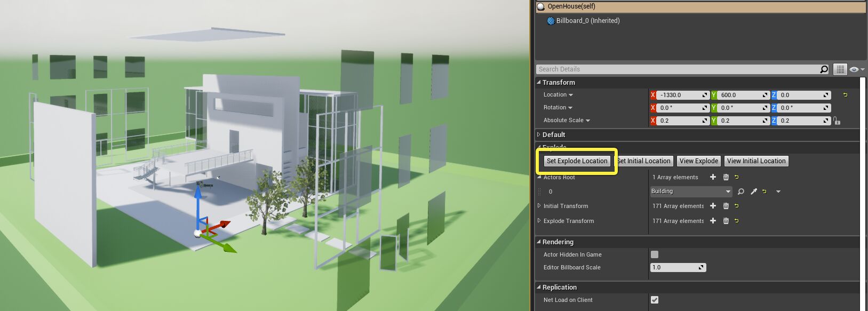Click the Editor Billboard Scale value field
Screen dimensions: 868x311
click(x=675, y=268)
